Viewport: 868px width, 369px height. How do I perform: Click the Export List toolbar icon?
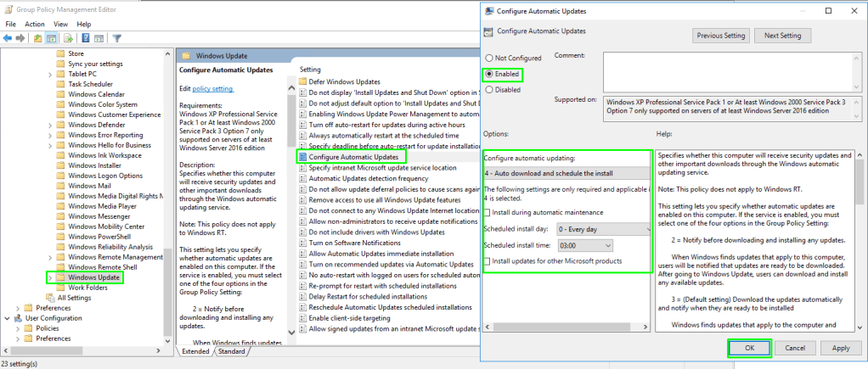(x=69, y=38)
